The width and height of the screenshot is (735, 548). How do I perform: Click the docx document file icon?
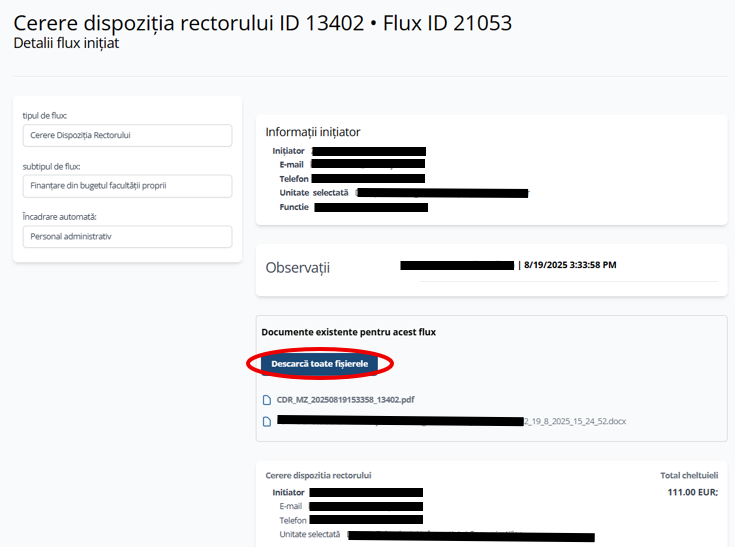click(x=267, y=421)
